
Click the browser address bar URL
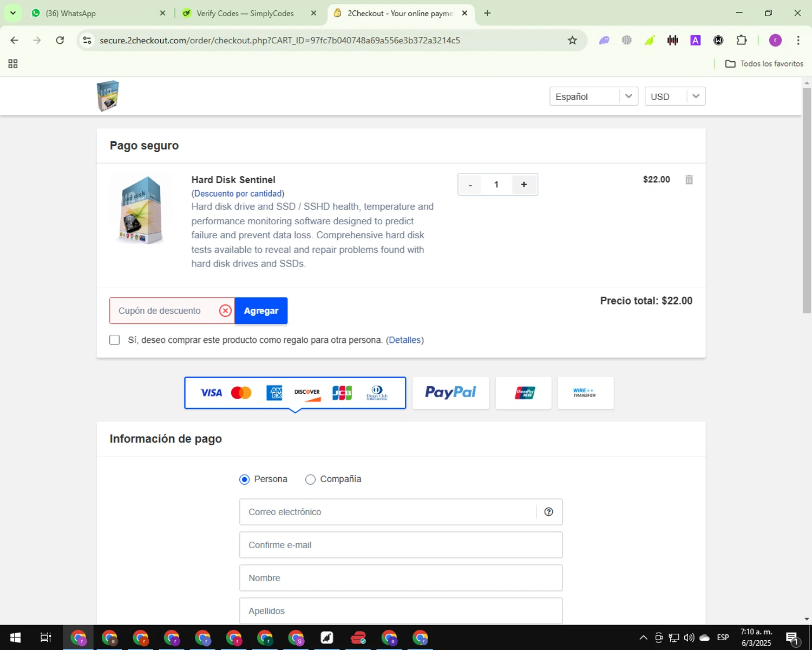point(280,40)
